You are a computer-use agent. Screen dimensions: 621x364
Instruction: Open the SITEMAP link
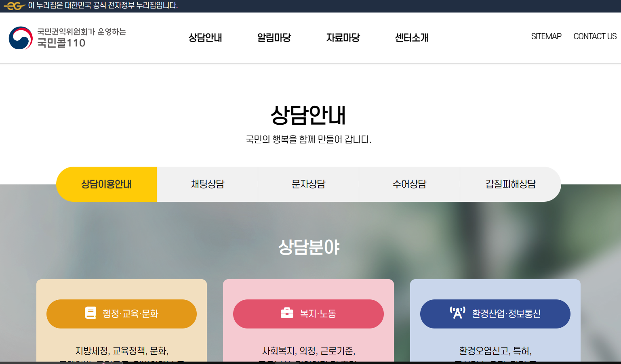click(546, 36)
